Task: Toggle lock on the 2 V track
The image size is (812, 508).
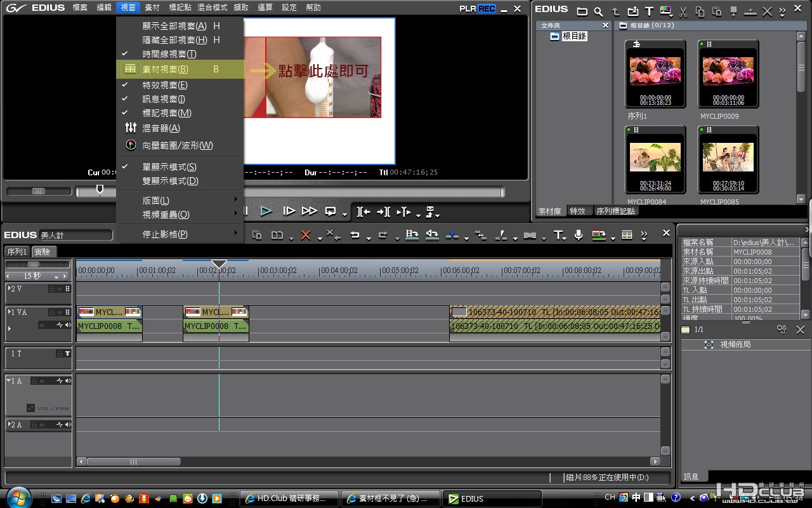Action: pyautogui.click(x=52, y=289)
